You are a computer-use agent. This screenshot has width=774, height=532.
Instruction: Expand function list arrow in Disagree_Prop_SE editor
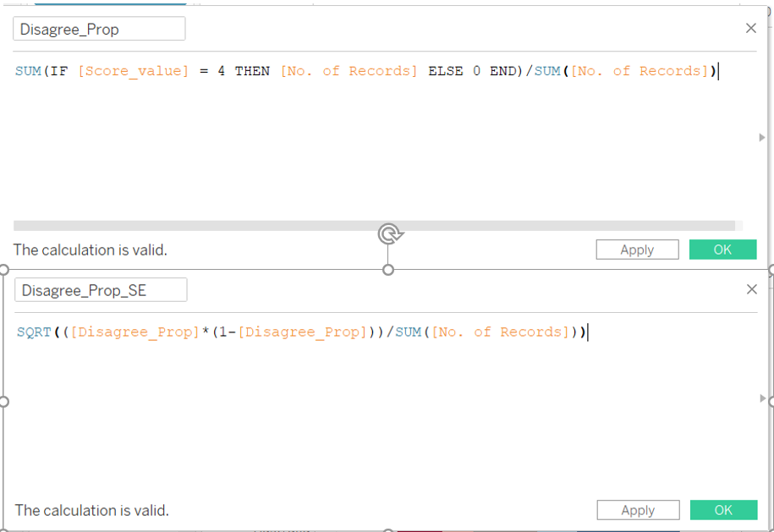click(761, 398)
